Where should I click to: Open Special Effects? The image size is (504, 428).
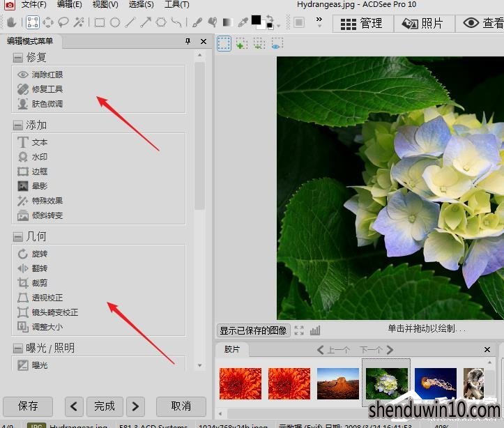pyautogui.click(x=40, y=201)
